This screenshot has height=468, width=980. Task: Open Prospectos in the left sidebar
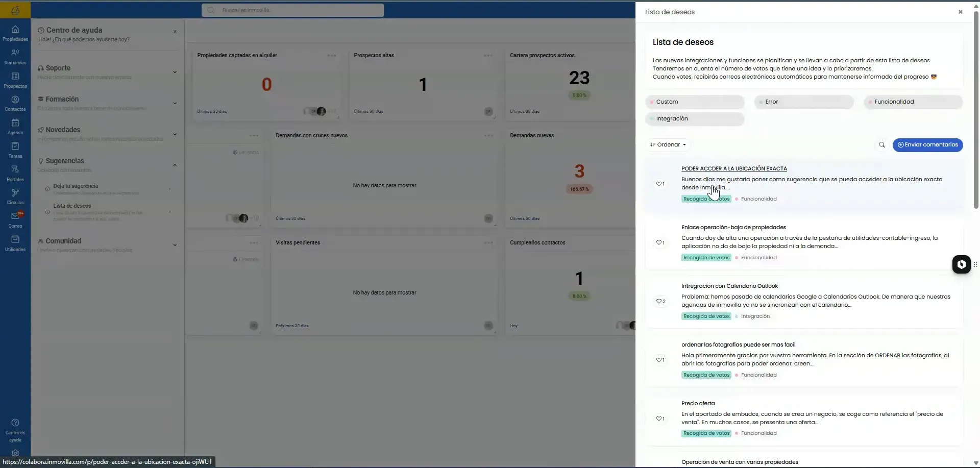pyautogui.click(x=15, y=80)
